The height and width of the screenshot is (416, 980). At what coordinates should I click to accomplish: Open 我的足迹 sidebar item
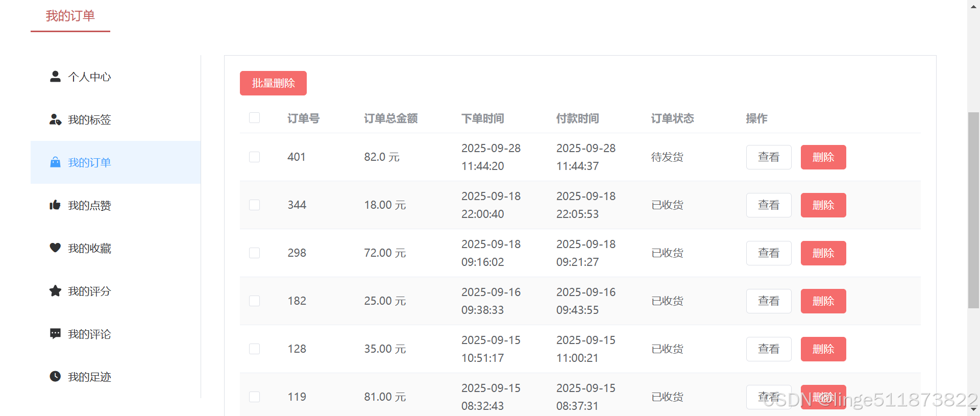(115, 377)
